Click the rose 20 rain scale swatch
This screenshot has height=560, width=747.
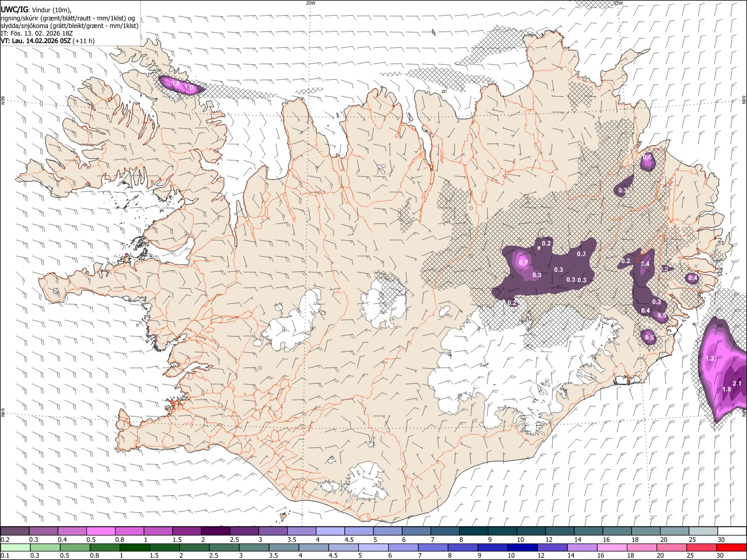671,547
